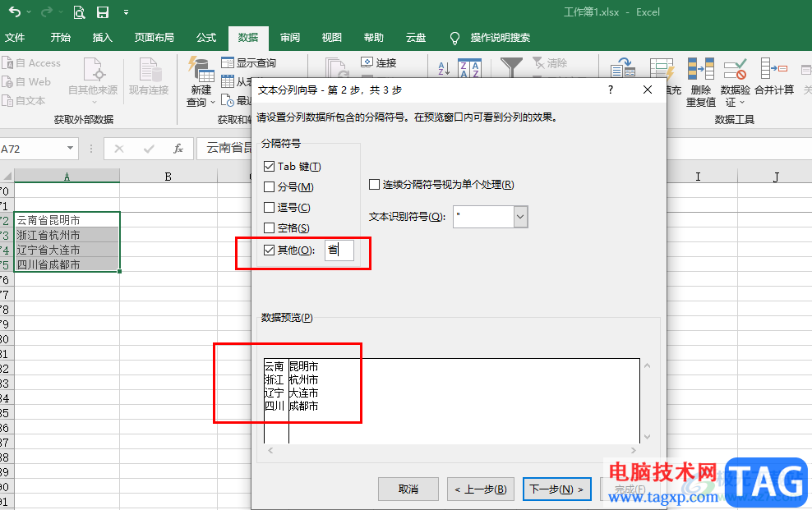
Task: Select column B header
Action: (168, 177)
